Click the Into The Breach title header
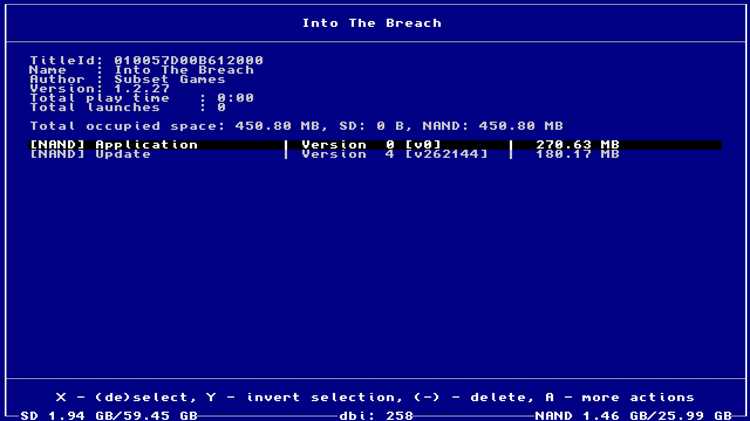Image resolution: width=750 pixels, height=421 pixels. point(372,23)
